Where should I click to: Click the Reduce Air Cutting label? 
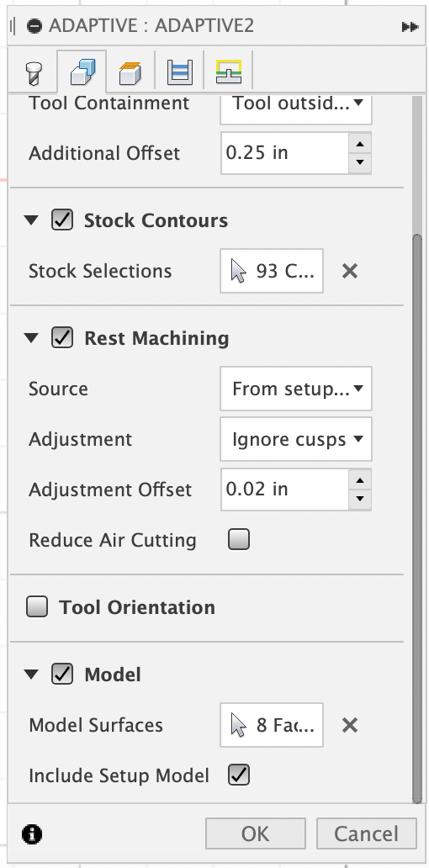coord(113,540)
